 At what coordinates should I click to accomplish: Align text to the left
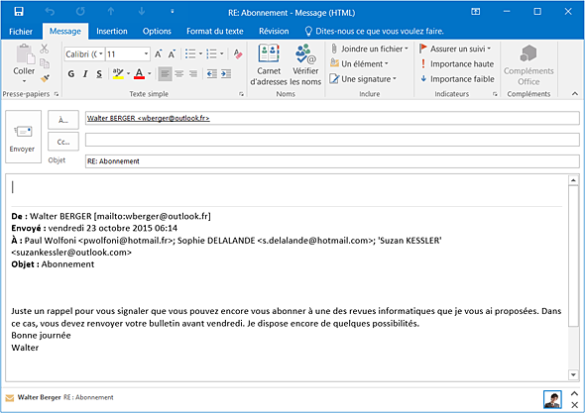pos(165,74)
